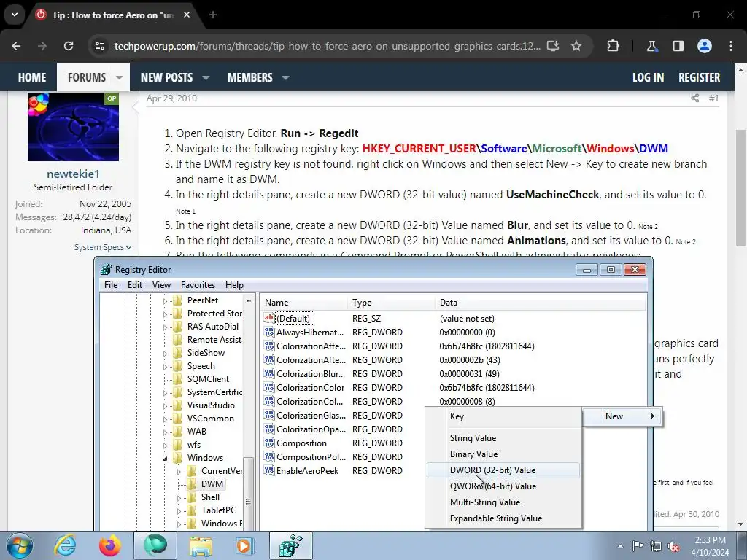Expand the RAS AutoDial key
This screenshot has width=747, height=560.
click(x=166, y=327)
